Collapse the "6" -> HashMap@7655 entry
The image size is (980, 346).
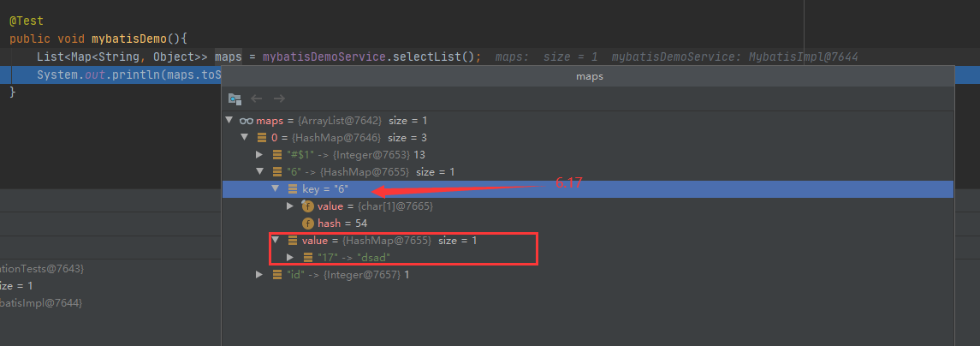tap(260, 171)
